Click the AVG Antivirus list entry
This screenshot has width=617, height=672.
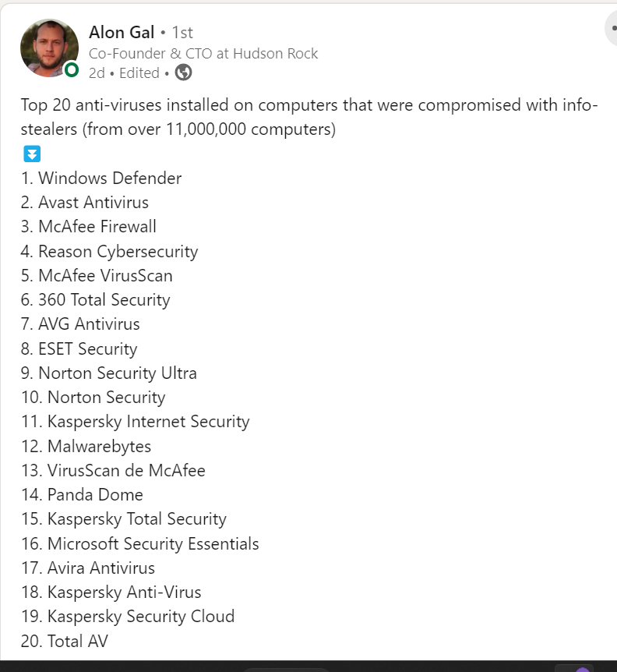(x=80, y=324)
